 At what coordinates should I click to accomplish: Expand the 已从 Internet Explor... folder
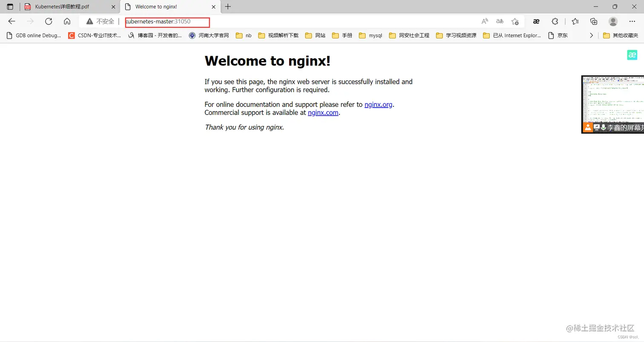point(512,35)
